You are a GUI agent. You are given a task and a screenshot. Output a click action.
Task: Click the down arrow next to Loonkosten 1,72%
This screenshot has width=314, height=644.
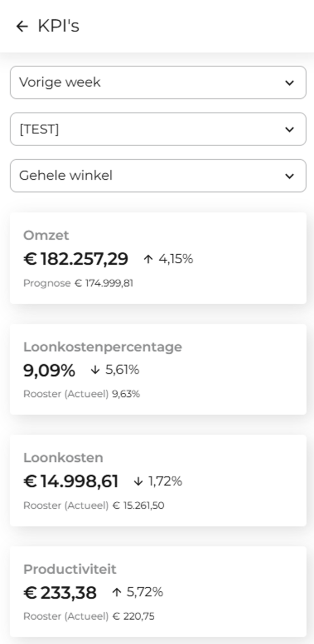(138, 482)
